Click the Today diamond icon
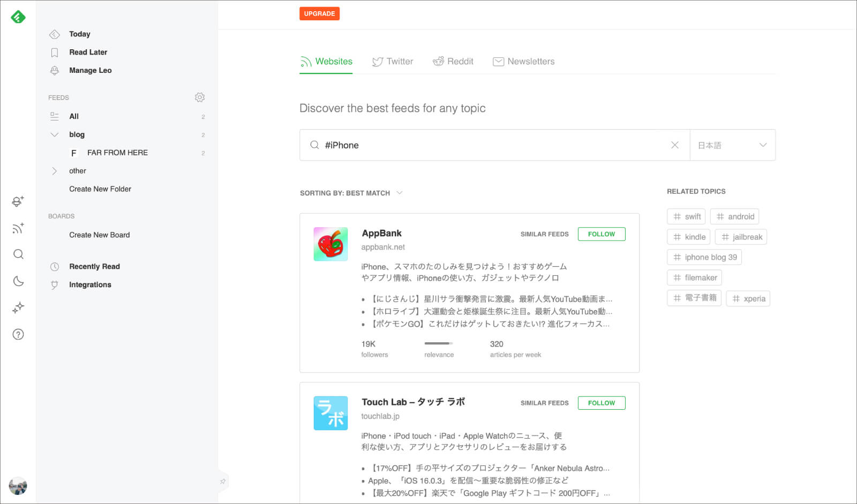 point(55,34)
